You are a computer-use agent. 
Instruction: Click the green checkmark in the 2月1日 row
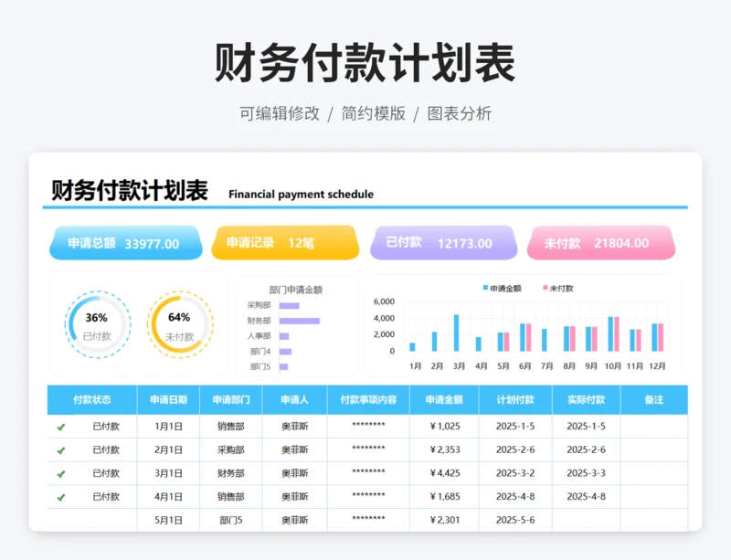point(61,450)
